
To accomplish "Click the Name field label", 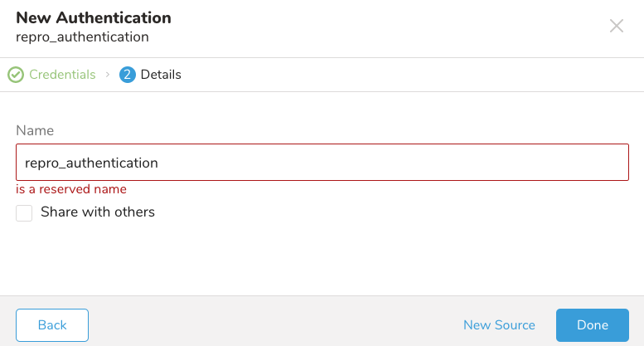I will tap(35, 130).
